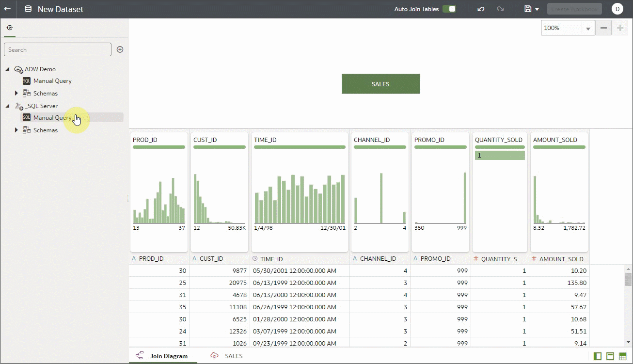The width and height of the screenshot is (633, 364).
Task: Click the Save dataset icon
Action: coord(527,9)
